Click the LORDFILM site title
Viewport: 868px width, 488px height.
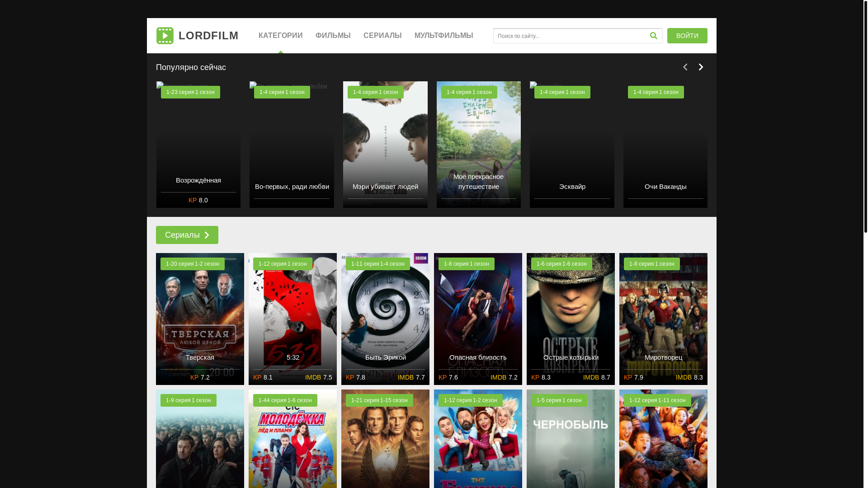coord(208,36)
